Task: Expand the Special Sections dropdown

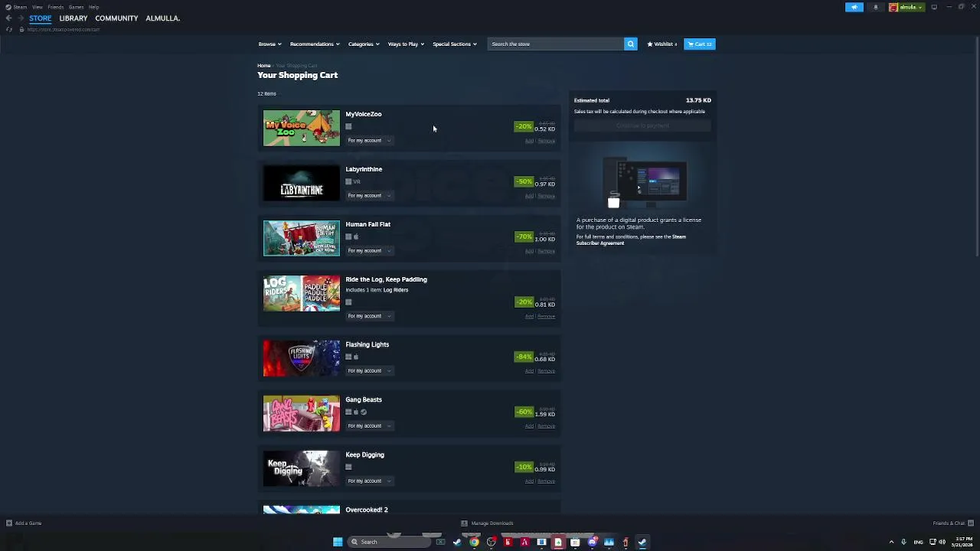Action: [x=455, y=44]
